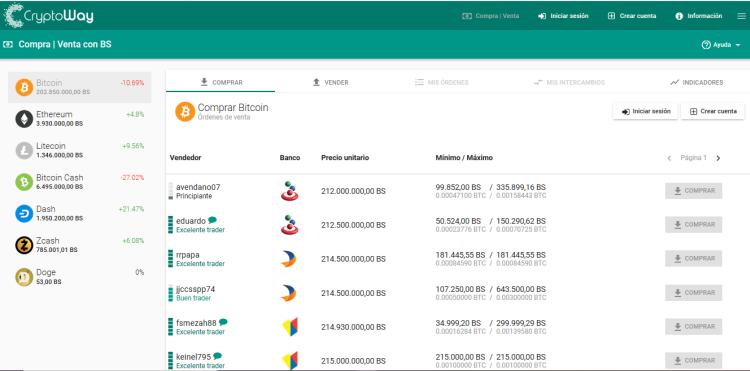Screen dimensions: 750x371
Task: Click Bitcoin Cash -27.02% change value
Action: (x=132, y=177)
